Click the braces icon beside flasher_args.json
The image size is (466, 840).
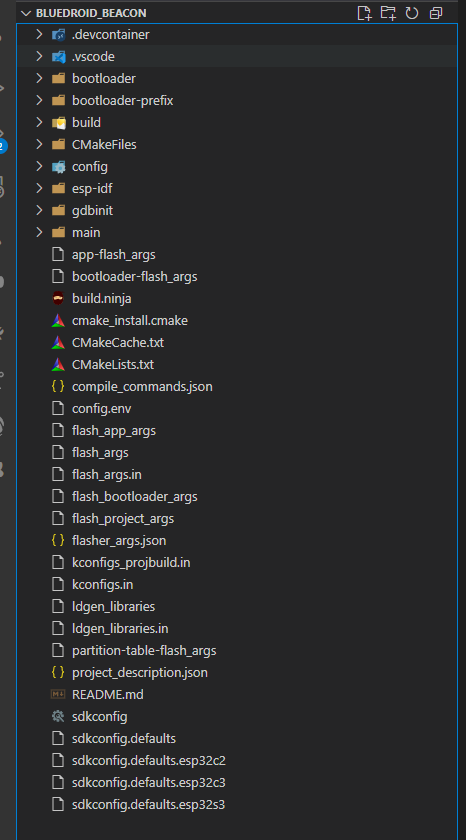pos(58,541)
